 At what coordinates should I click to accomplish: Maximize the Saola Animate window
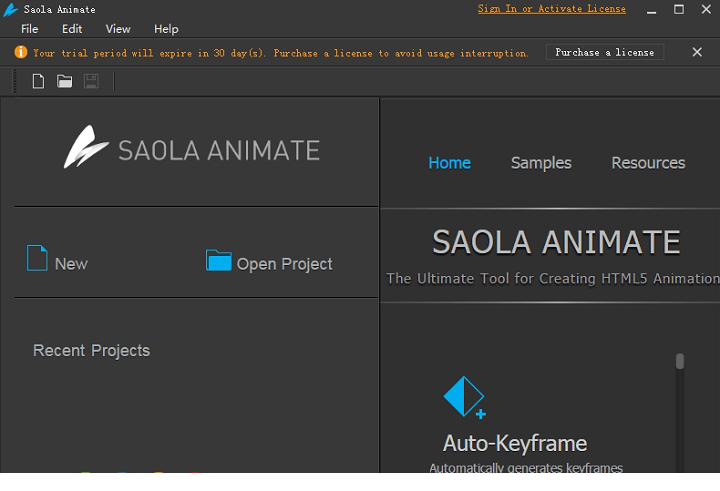(679, 9)
